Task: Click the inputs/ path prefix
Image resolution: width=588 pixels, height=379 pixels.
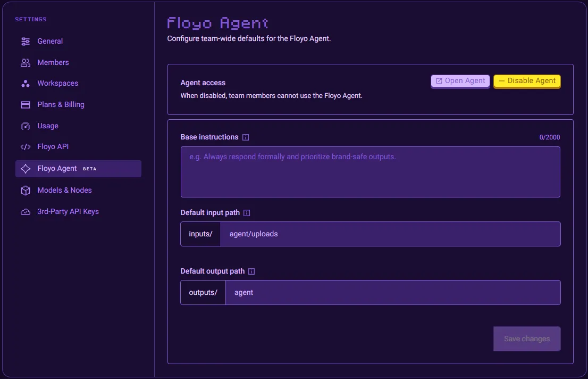Action: pyautogui.click(x=200, y=234)
